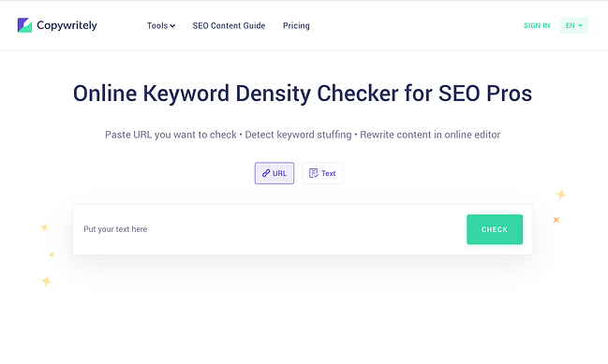Click the large yellow sparkle star top right
Viewport: 608px width, 364px height.
[561, 194]
